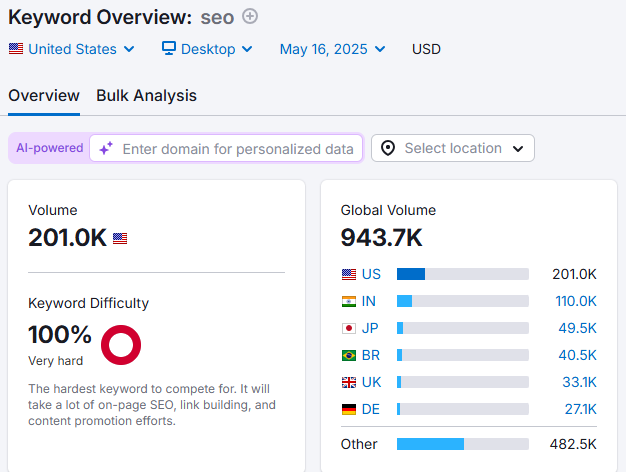Click the 110.0K India volume link
Image resolution: width=626 pixels, height=472 pixels.
coord(576,301)
